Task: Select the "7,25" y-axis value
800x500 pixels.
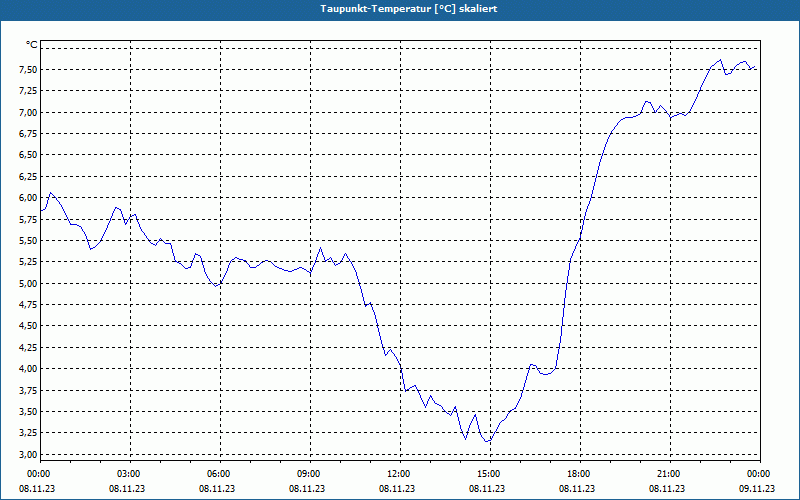Action: click(x=28, y=91)
